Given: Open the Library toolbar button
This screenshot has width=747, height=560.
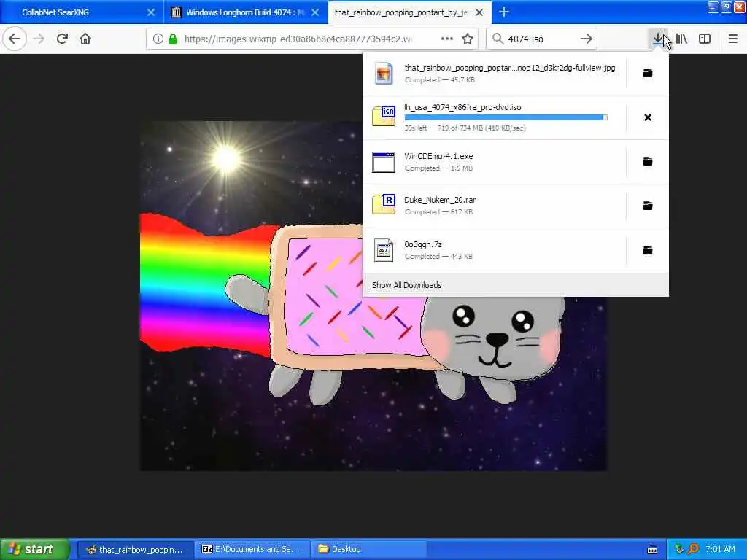Looking at the screenshot, I should pyautogui.click(x=681, y=39).
